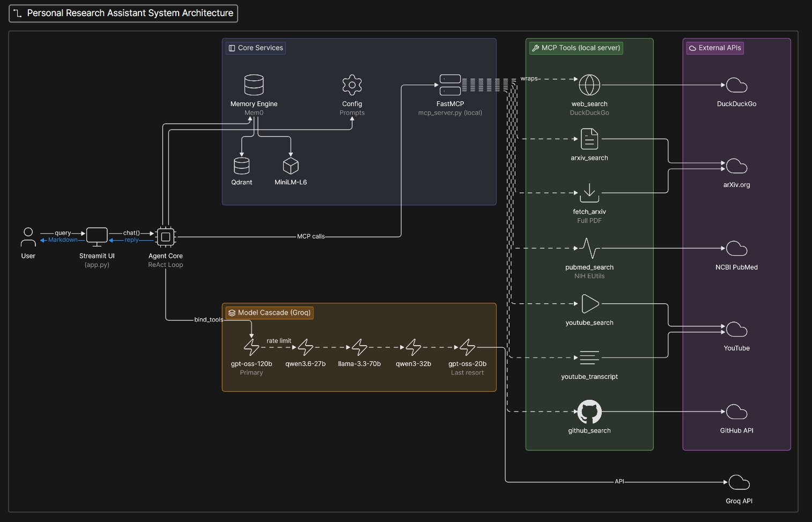812x522 pixels.
Task: Click the 'rate limit' edge label
Action: [279, 341]
